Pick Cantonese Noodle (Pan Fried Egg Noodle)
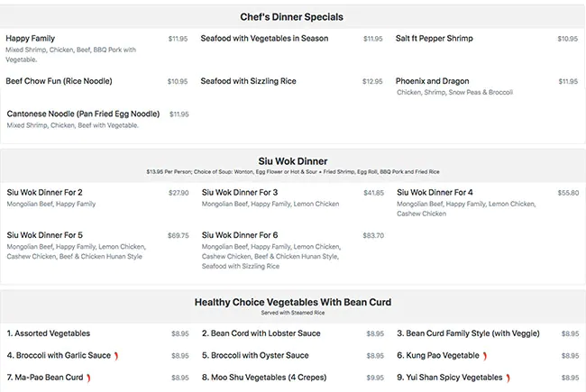This screenshot has height=392, width=586. 83,114
